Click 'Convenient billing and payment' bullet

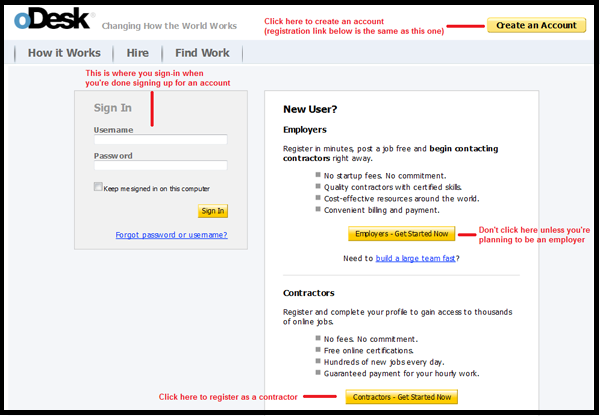pos(382,210)
